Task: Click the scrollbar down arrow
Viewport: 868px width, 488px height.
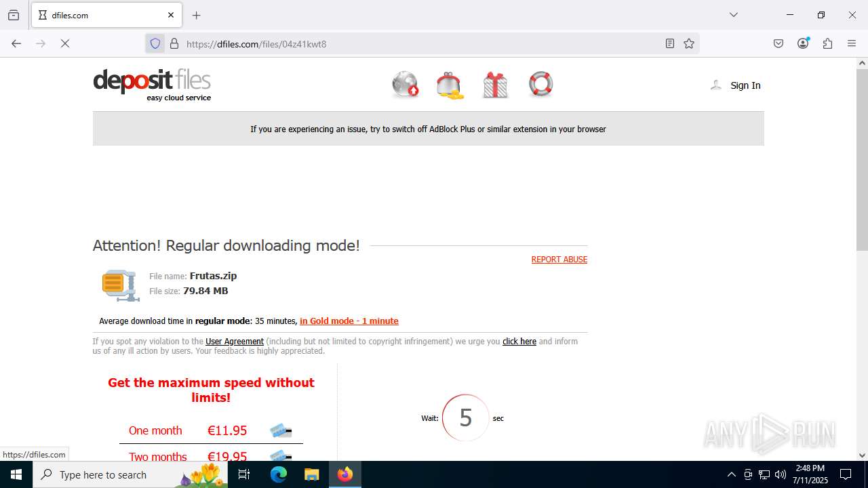Action: (862, 455)
